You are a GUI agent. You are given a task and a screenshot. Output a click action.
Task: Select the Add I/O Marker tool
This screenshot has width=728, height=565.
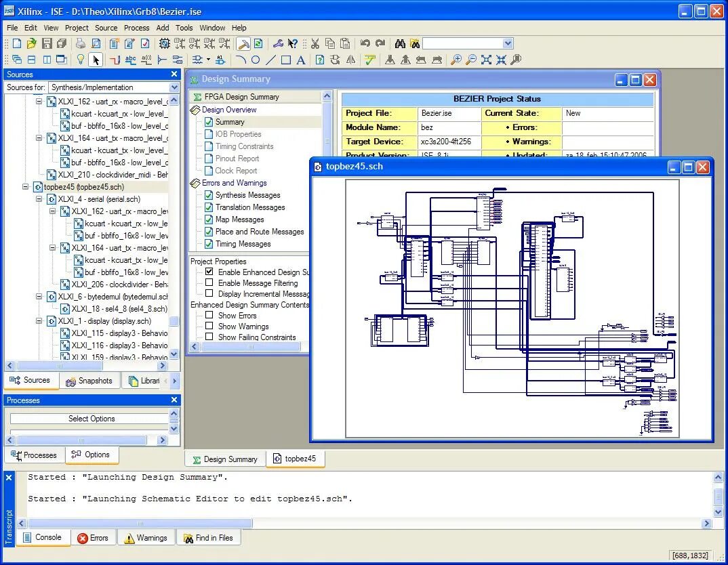point(177,60)
